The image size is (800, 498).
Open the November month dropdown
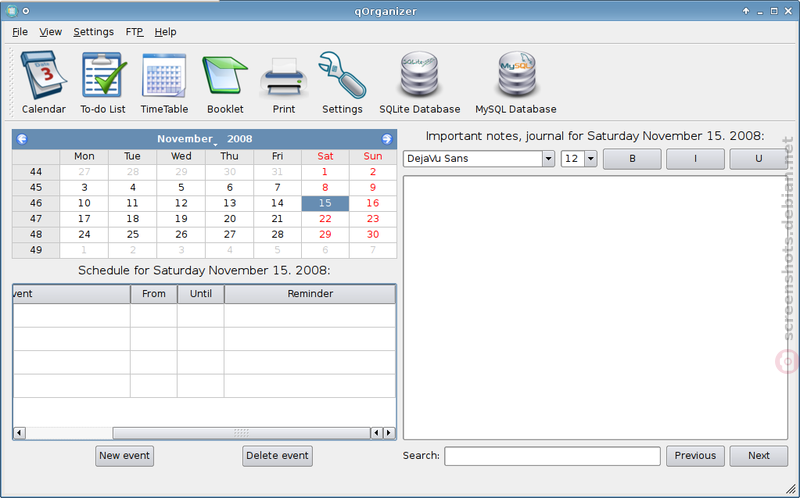(x=187, y=139)
